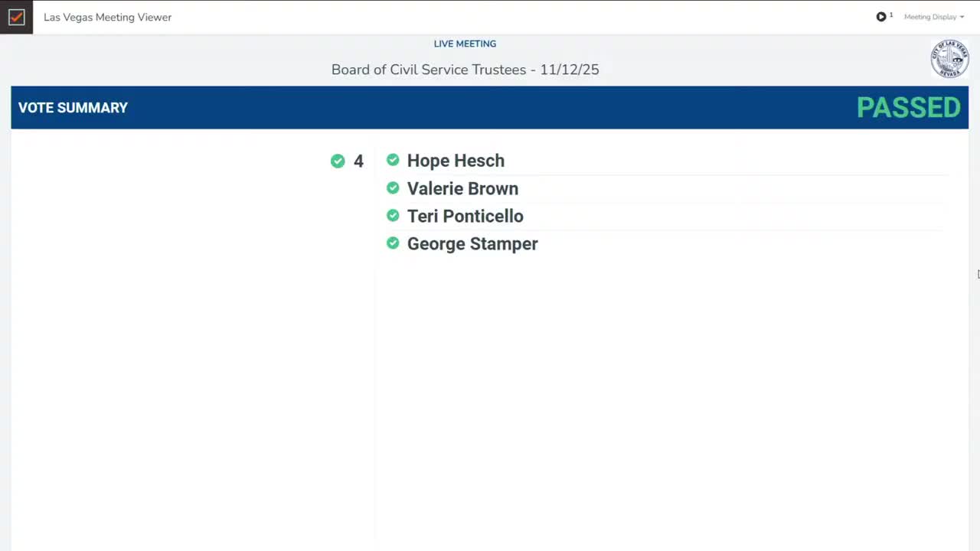
Task: Click the PASSED status text
Action: tap(908, 107)
